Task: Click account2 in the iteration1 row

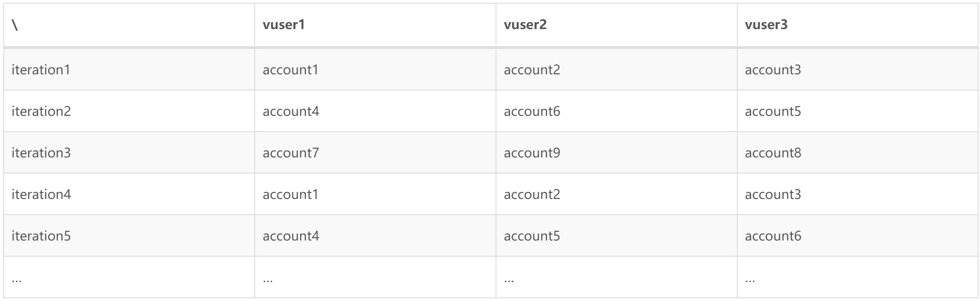Action: tap(532, 70)
